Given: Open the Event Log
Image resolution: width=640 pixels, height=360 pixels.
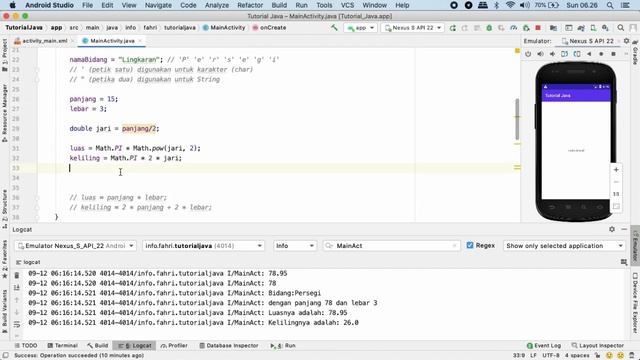Looking at the screenshot, I should 544,345.
